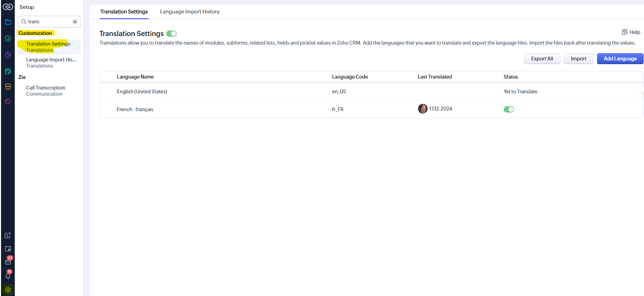Open the green bar chart reports icon
This screenshot has height=296, width=644.
(8, 39)
